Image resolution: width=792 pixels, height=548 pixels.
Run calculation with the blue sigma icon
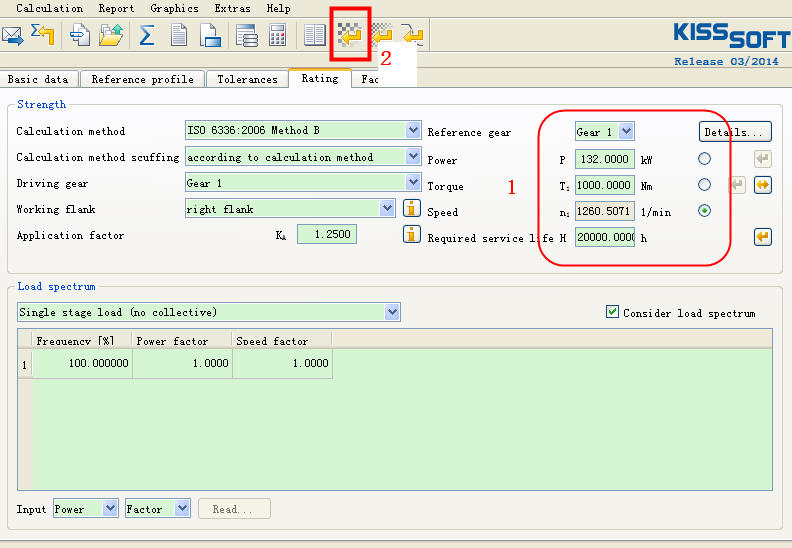(x=146, y=35)
